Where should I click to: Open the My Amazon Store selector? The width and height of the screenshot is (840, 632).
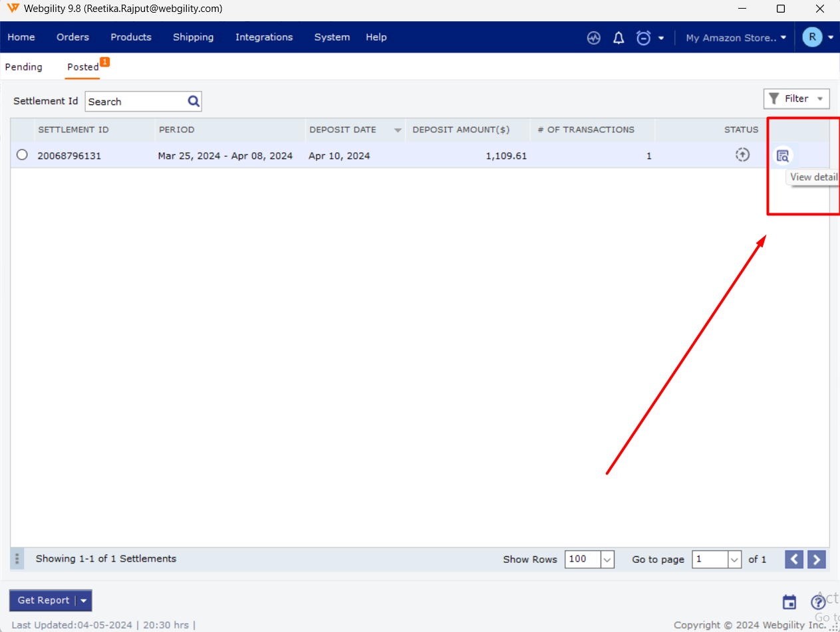736,38
